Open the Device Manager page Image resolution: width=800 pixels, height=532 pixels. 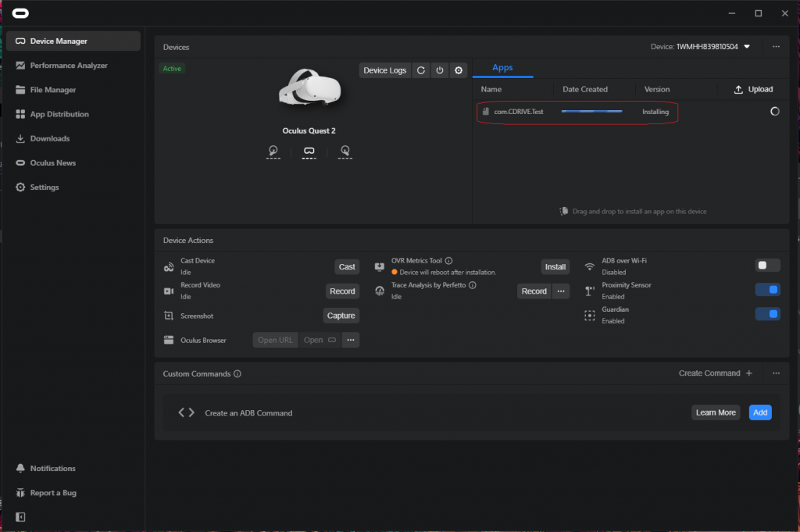[73, 41]
